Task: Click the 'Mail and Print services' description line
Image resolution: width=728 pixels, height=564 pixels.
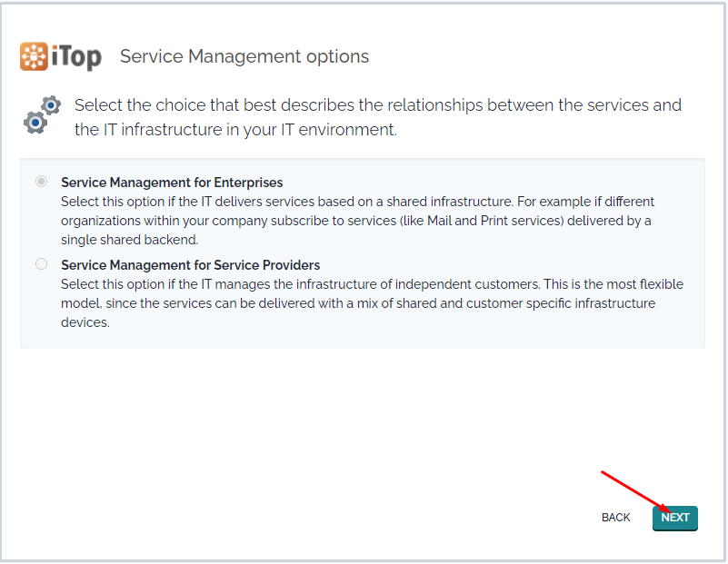Action: (356, 221)
